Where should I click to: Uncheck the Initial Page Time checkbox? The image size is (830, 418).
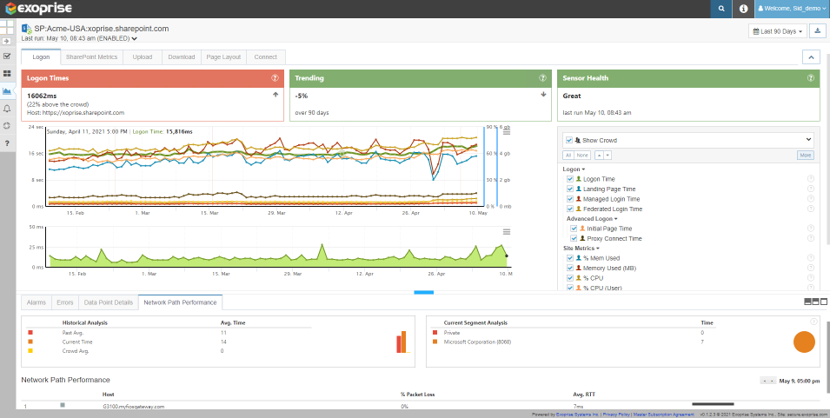(574, 229)
